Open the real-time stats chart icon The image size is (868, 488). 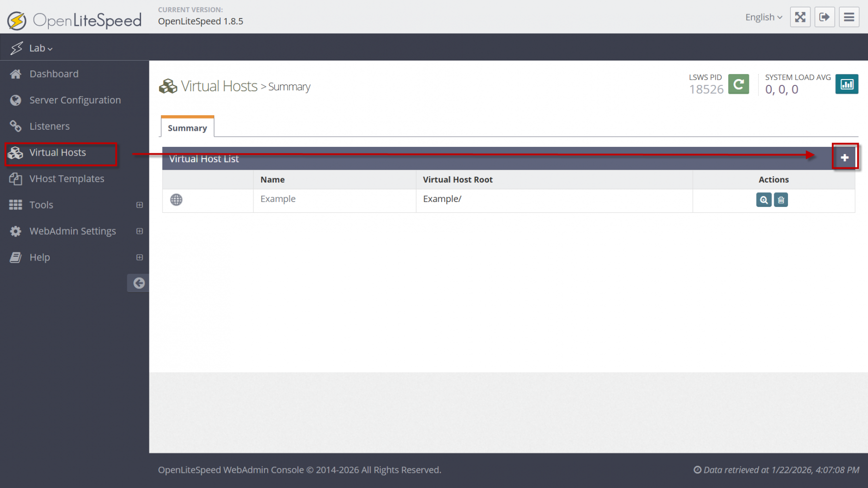[847, 84]
